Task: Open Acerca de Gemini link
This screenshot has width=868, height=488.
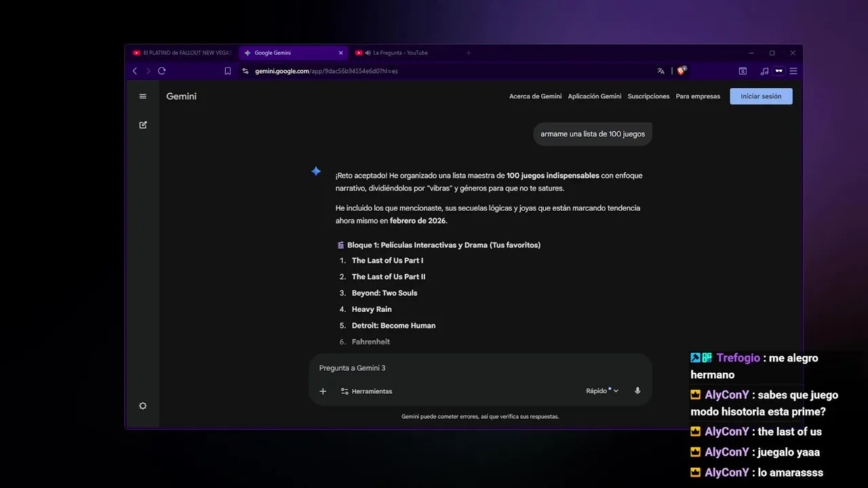Action: 535,96
